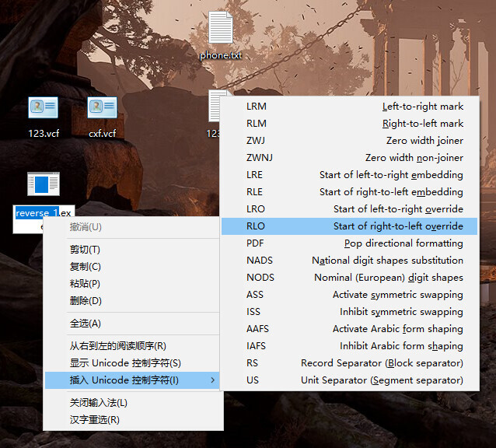Insert LRE left-to-right embedding character
Viewport: 496px width, 448px height.
click(x=350, y=175)
